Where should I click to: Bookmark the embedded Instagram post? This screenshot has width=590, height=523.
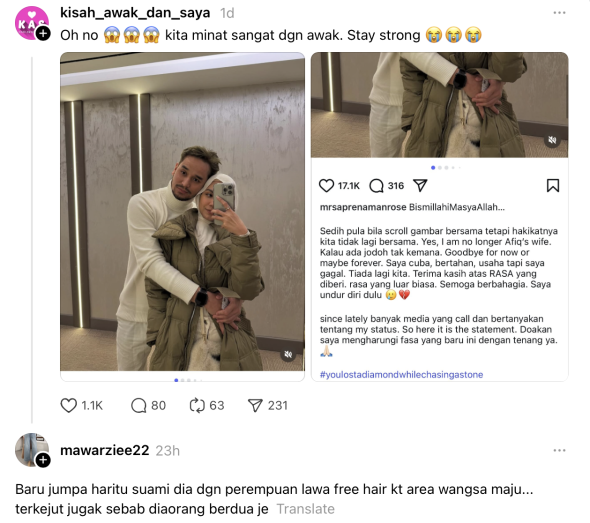[x=553, y=185]
